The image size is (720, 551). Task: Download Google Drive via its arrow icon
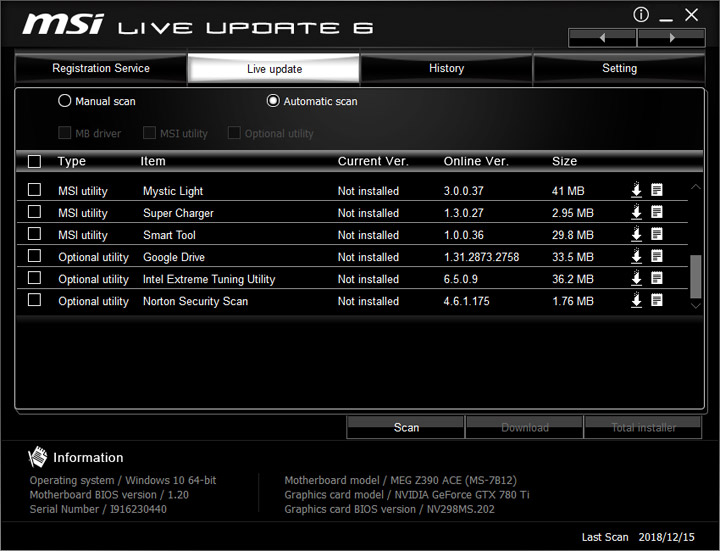(636, 256)
